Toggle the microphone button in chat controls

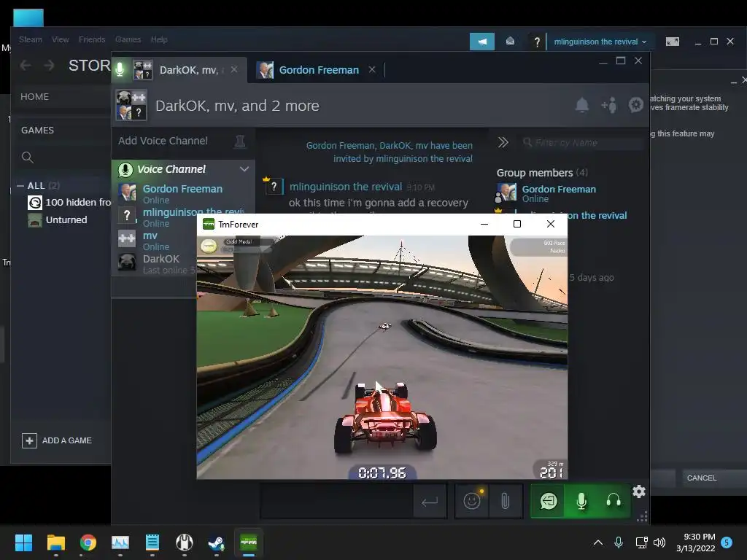[x=581, y=501]
